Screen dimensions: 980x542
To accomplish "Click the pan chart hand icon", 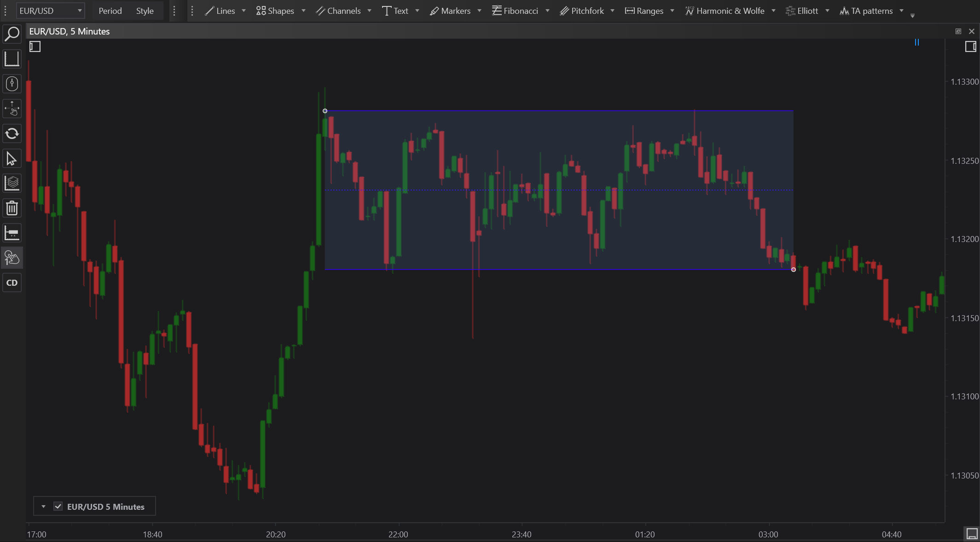I will coord(12,109).
